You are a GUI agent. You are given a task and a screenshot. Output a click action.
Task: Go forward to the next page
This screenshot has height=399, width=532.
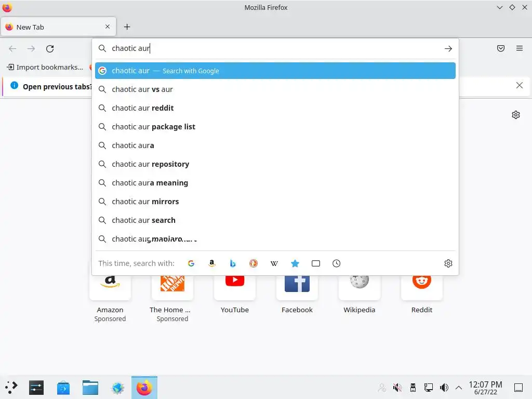click(31, 48)
